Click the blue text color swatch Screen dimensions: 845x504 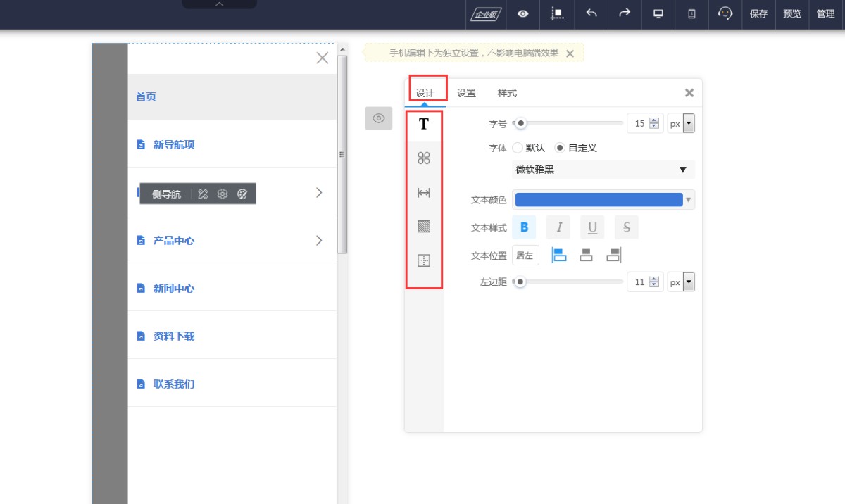coord(599,200)
